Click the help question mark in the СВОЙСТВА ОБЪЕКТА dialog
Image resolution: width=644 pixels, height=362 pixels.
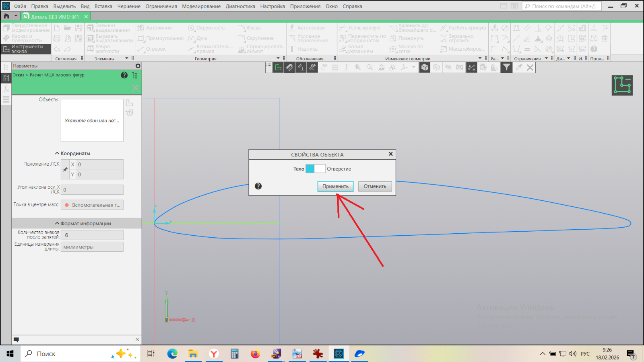[x=258, y=186]
